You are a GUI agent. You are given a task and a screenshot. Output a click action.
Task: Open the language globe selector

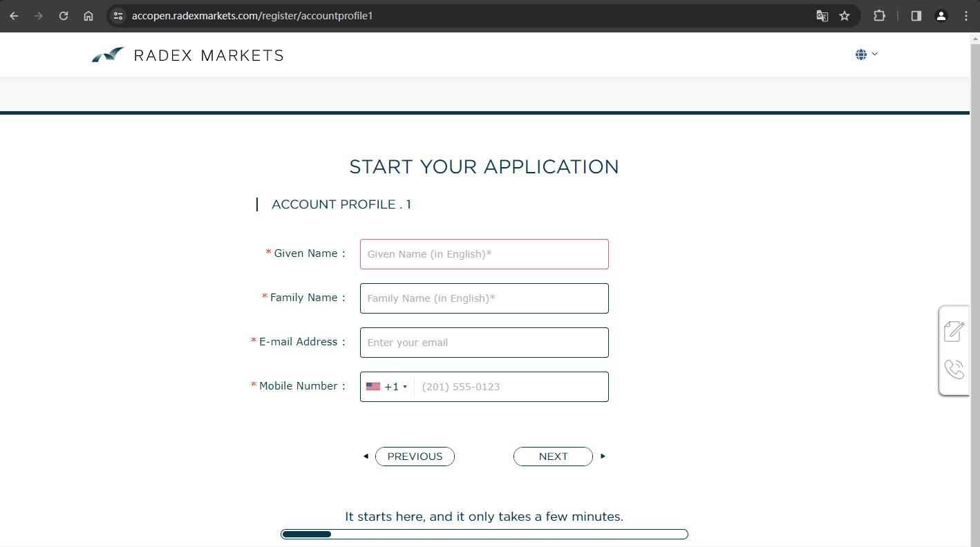(x=866, y=54)
